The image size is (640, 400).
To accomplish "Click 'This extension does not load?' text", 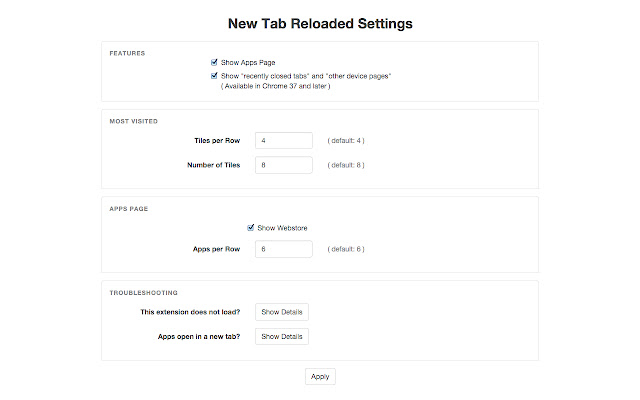I will point(192,312).
